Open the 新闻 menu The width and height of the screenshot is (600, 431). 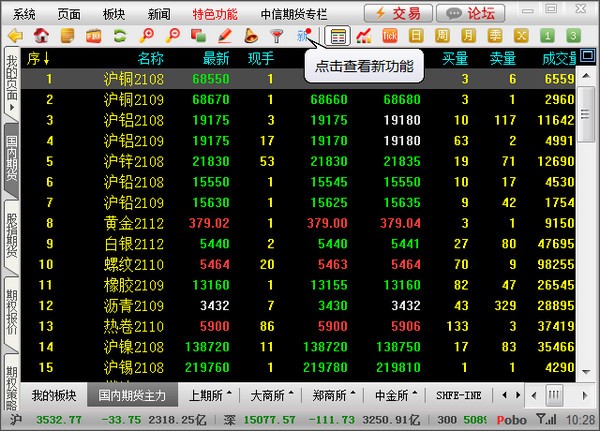point(159,14)
